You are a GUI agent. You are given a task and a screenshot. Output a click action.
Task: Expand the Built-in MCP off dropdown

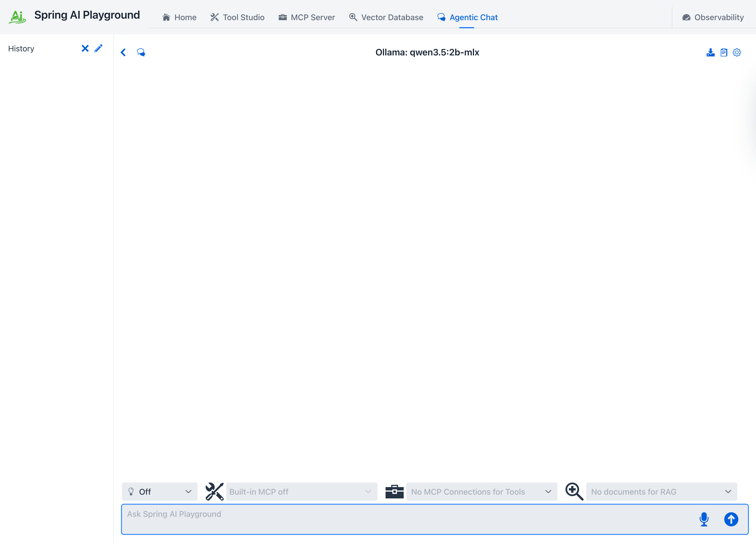pos(302,491)
